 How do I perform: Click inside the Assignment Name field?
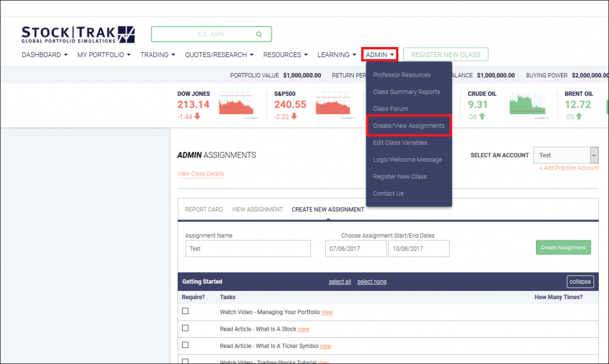click(x=247, y=248)
